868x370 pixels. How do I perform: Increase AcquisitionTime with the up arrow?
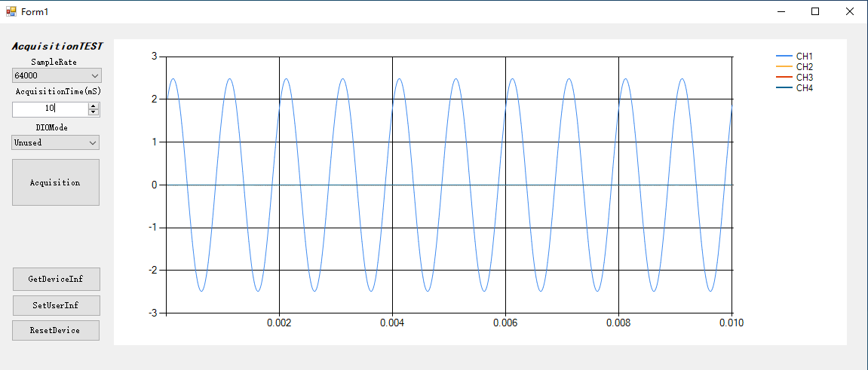(x=94, y=105)
